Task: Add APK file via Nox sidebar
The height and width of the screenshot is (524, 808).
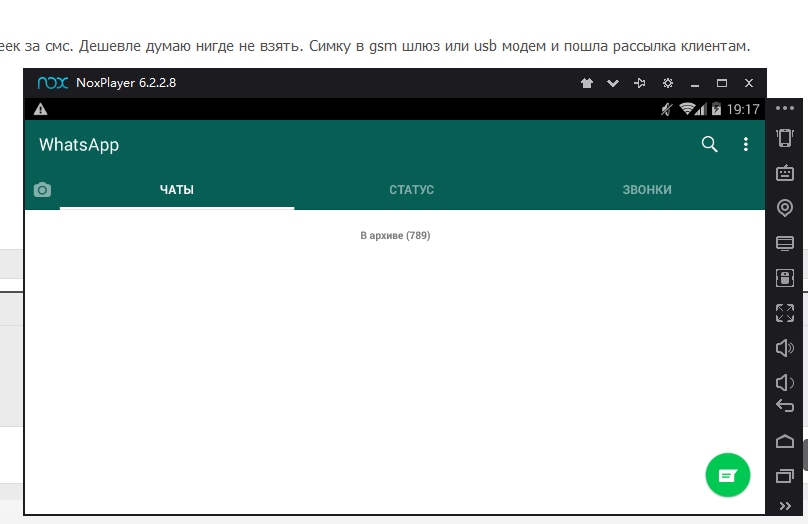Action: [785, 278]
